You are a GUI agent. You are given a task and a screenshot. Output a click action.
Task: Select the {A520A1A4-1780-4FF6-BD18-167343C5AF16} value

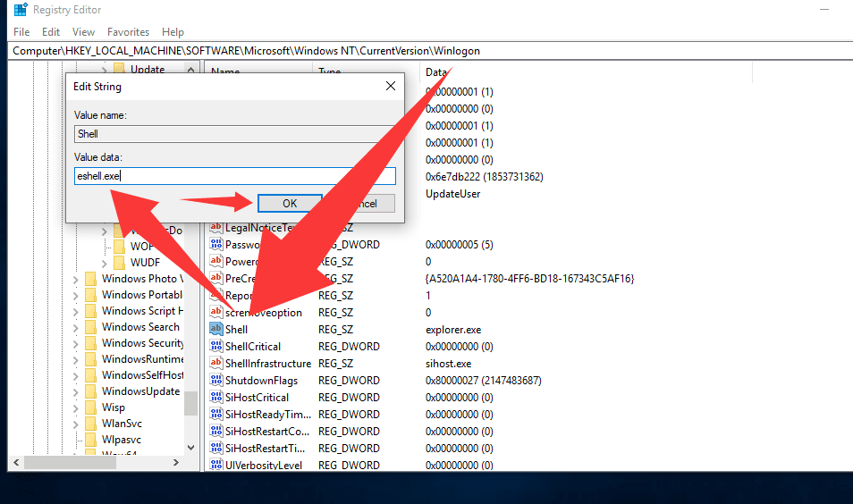[x=529, y=279]
